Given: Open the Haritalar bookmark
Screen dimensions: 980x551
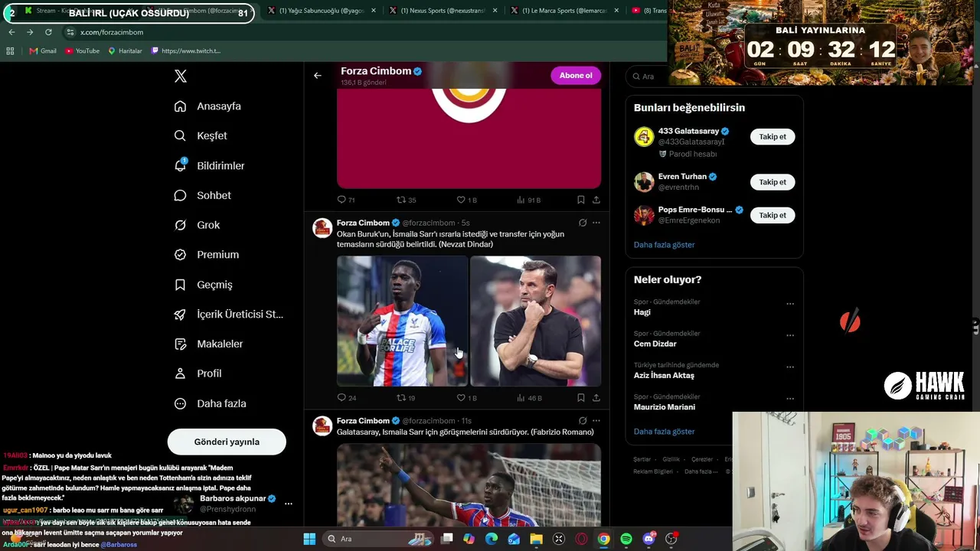Looking at the screenshot, I should pos(125,51).
